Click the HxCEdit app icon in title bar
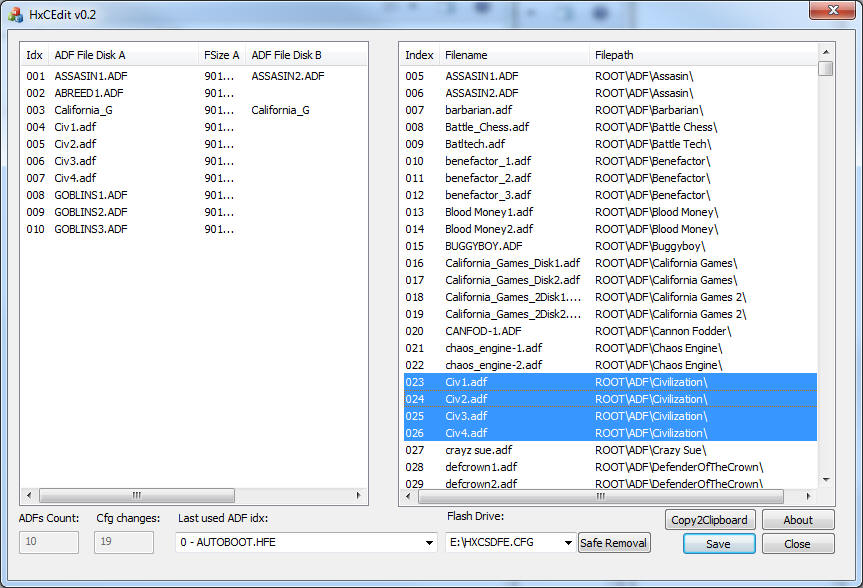This screenshot has width=863, height=588. click(x=16, y=15)
